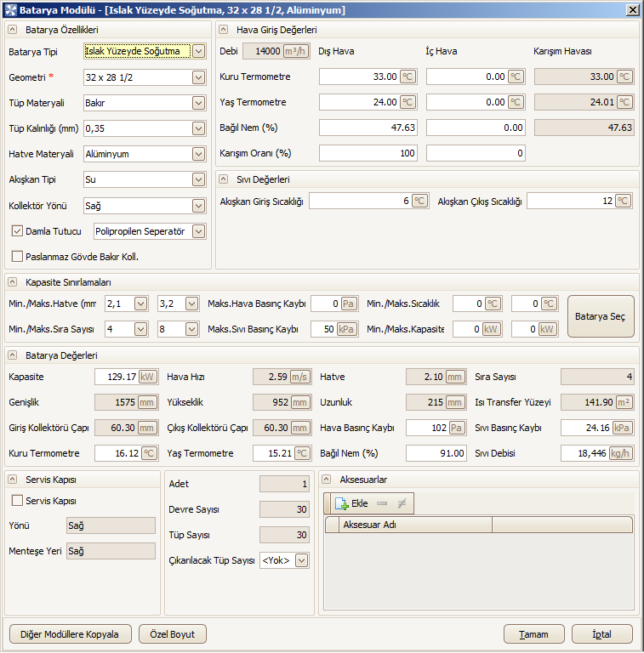Image resolution: width=644 pixels, height=653 pixels.
Task: Confirm with the Tamam button
Action: [534, 633]
